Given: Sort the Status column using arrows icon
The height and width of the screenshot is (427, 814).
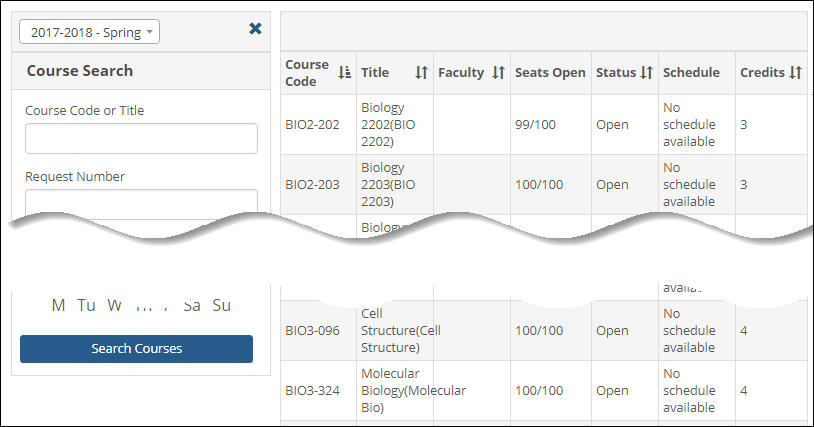Looking at the screenshot, I should (646, 73).
